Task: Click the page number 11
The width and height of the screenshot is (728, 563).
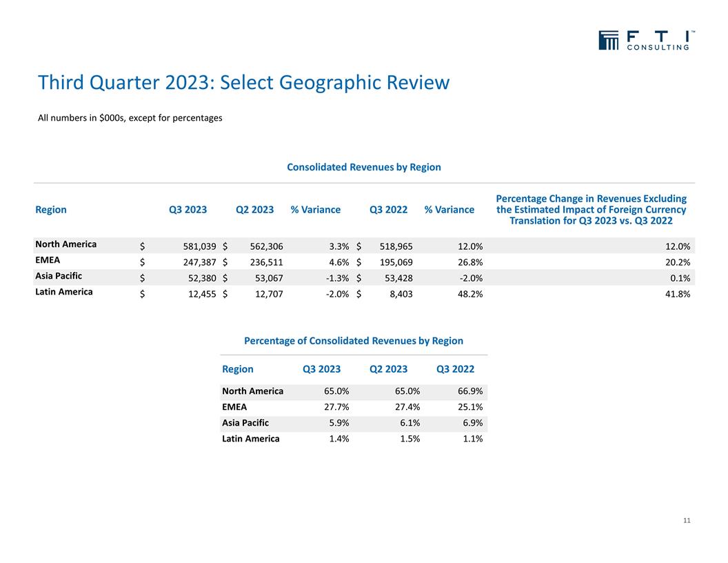Action: click(x=686, y=520)
